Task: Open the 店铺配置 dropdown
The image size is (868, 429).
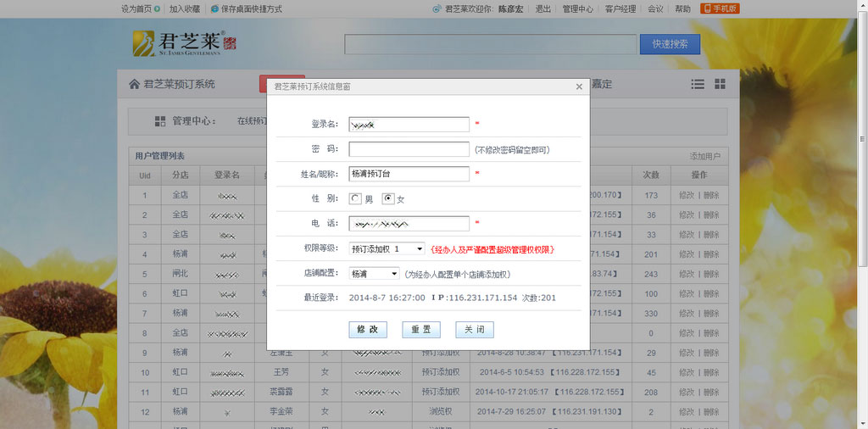Action: click(x=374, y=274)
